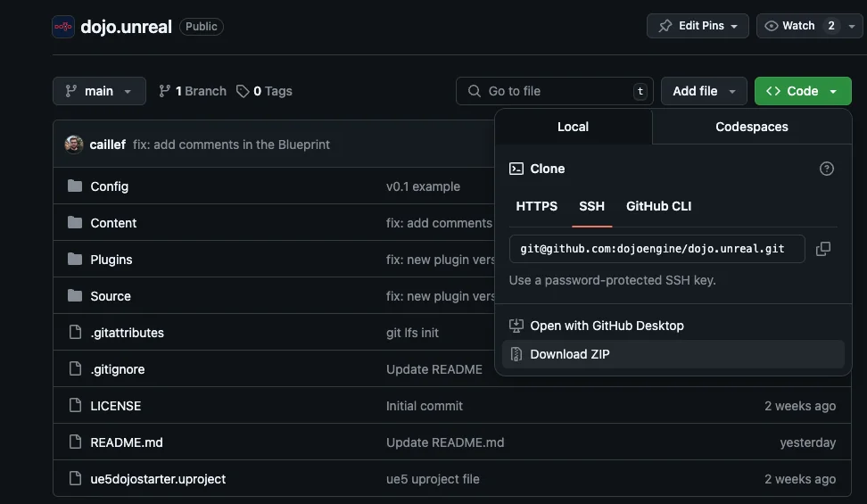Switch to the Codespaces tab
Screen dimensions: 867x504
[x=751, y=127]
